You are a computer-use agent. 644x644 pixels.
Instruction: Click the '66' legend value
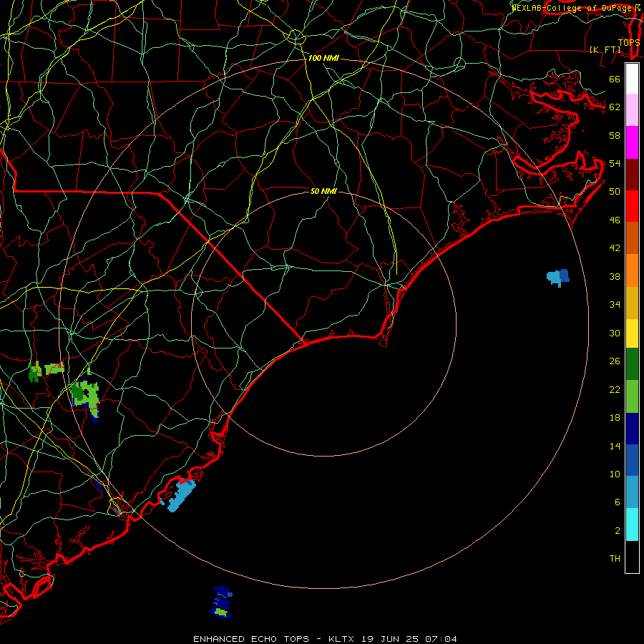tap(615, 79)
